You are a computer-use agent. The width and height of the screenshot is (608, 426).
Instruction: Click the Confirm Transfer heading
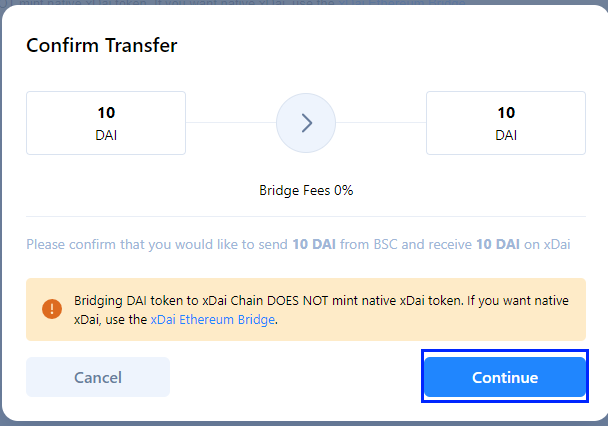[102, 45]
